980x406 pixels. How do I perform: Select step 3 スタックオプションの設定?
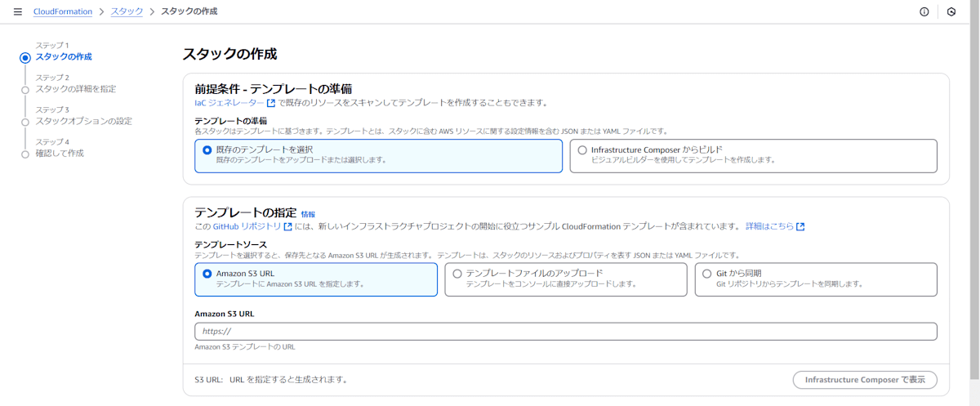click(84, 121)
